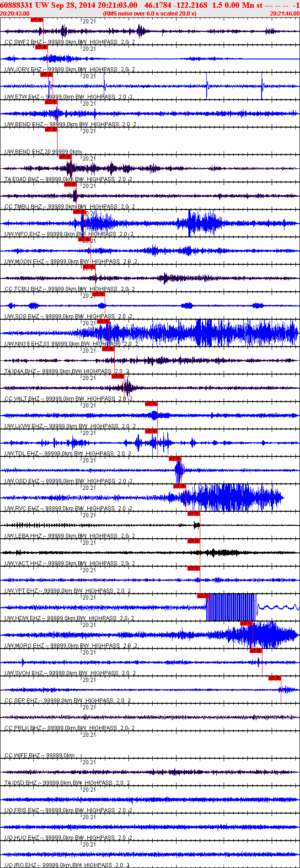This screenshot has height=868, width=300.
Task: Click the RMS noise scaling note in header
Action: click(x=150, y=14)
